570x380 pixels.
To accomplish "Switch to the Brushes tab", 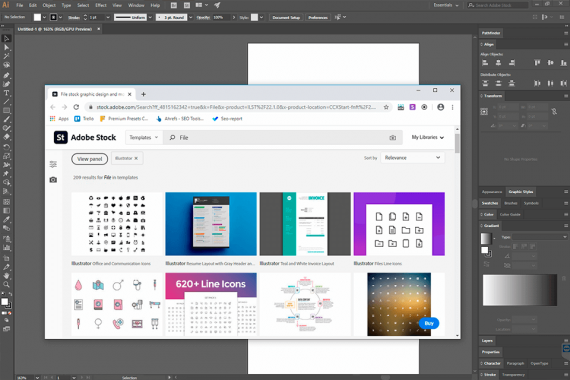I will pyautogui.click(x=511, y=203).
